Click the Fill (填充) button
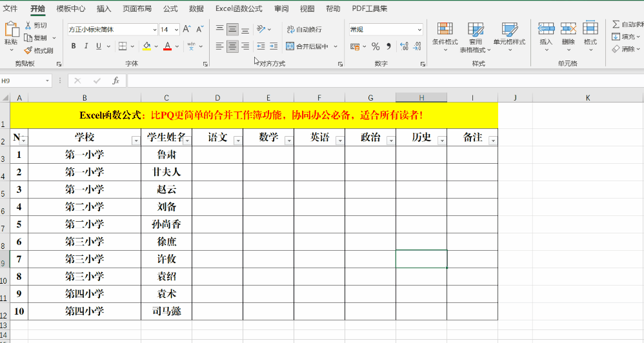644x343 pixels. [626, 37]
